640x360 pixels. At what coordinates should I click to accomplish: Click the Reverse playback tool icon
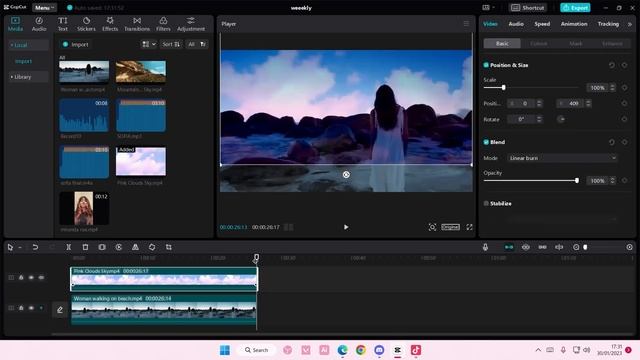pyautogui.click(x=119, y=247)
